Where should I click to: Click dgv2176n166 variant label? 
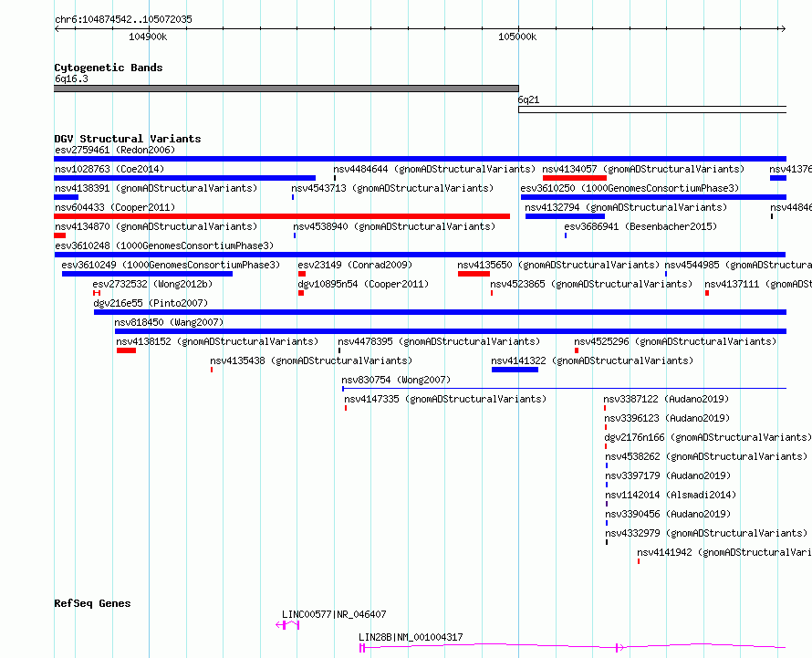(x=707, y=437)
